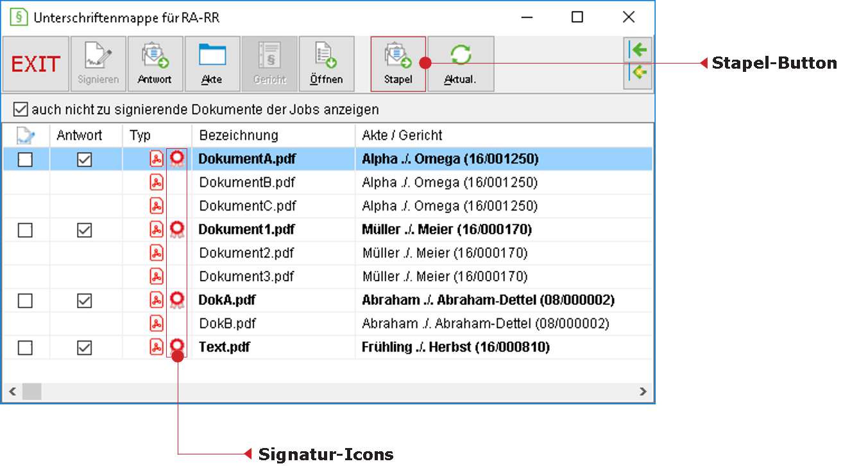The width and height of the screenshot is (868, 466).
Task: Click the PDF icon of DokB.pdf
Action: click(157, 324)
